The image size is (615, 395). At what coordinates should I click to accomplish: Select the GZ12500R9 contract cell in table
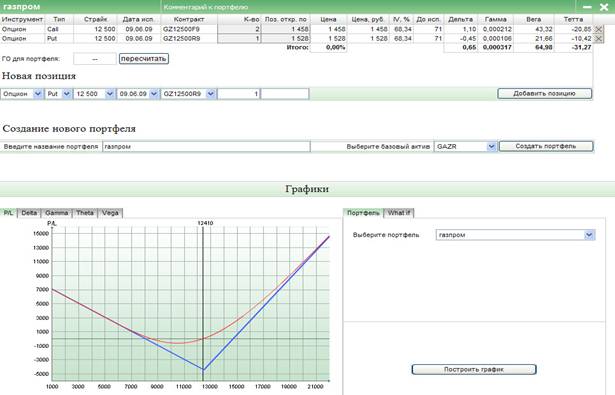tap(189, 38)
